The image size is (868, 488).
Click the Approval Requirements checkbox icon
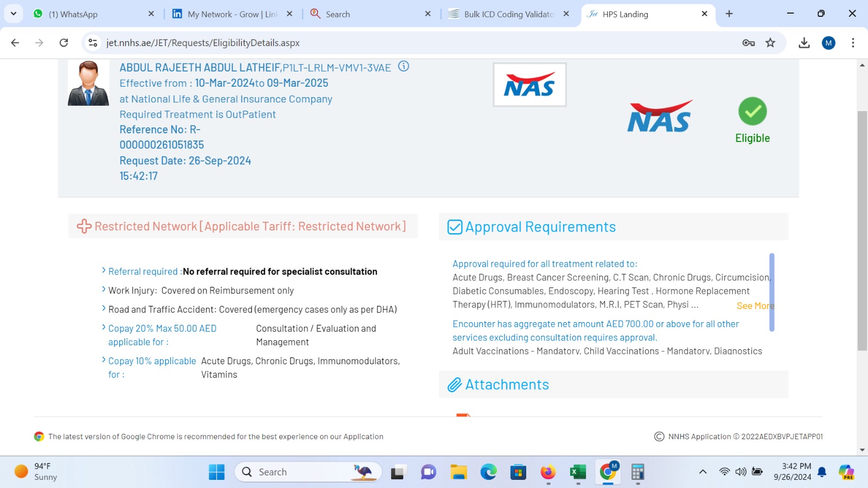[x=455, y=227]
